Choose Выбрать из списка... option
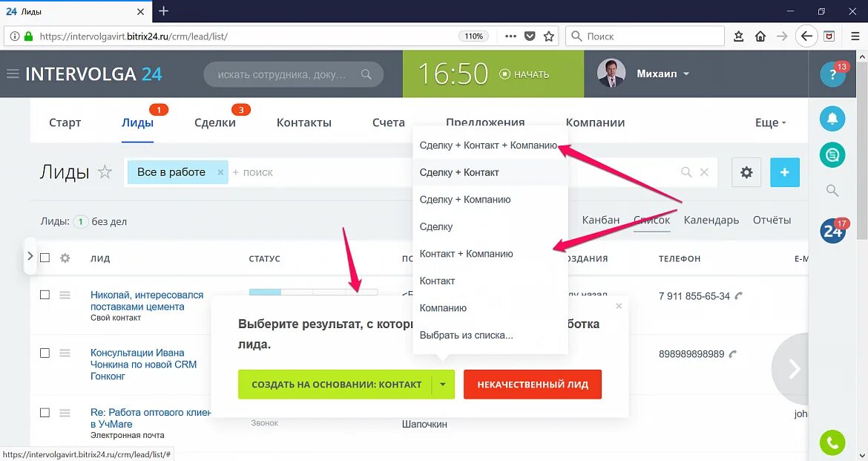Viewport: 868px width, 461px height. click(x=490, y=336)
